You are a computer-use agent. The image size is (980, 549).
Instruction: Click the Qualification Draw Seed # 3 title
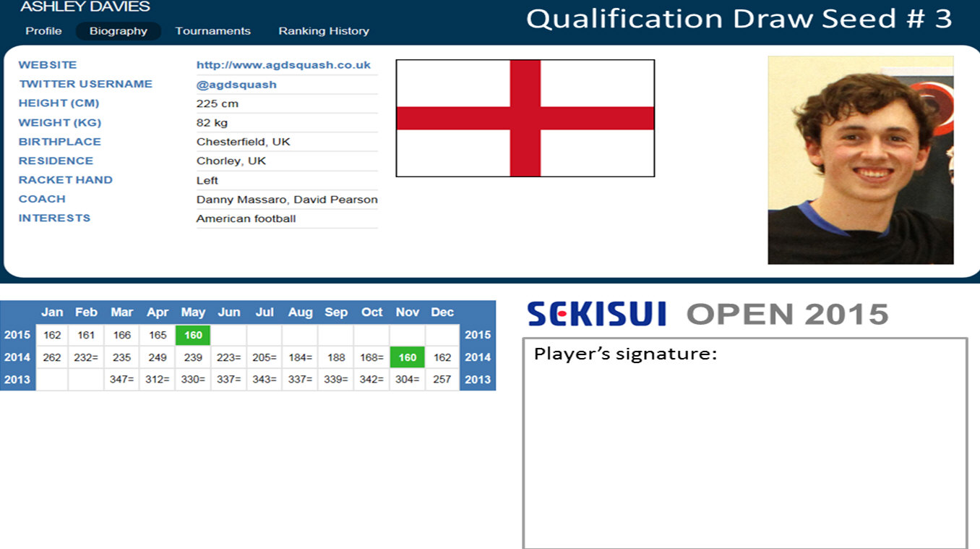tap(739, 19)
